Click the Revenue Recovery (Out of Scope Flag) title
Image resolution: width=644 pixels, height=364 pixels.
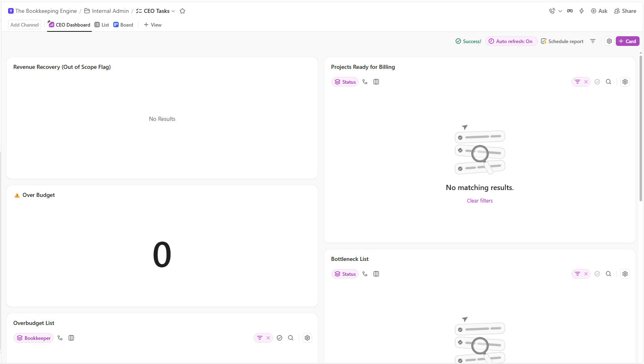[x=62, y=67]
